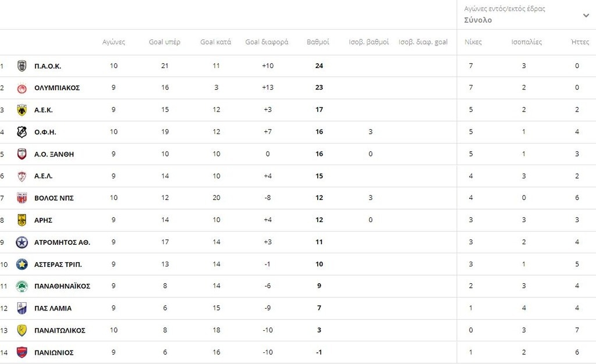Image resolution: width=596 pixels, height=364 pixels.
Task: Sort by Goal διαφορά column header
Action: [267, 42]
